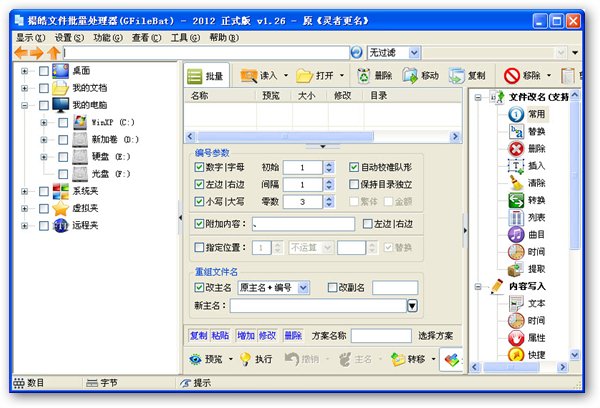
Task: Click the 复制 scheme link
Action: [x=199, y=336]
